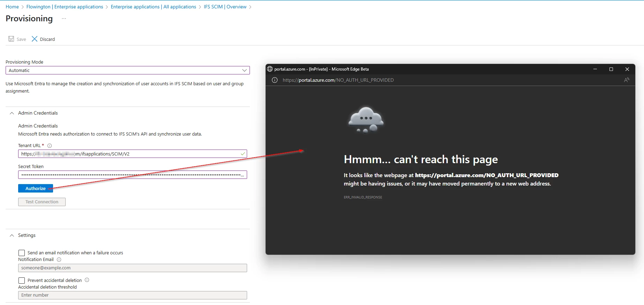This screenshot has height=305, width=644.
Task: Click the Notification Email info icon
Action: coord(59,260)
